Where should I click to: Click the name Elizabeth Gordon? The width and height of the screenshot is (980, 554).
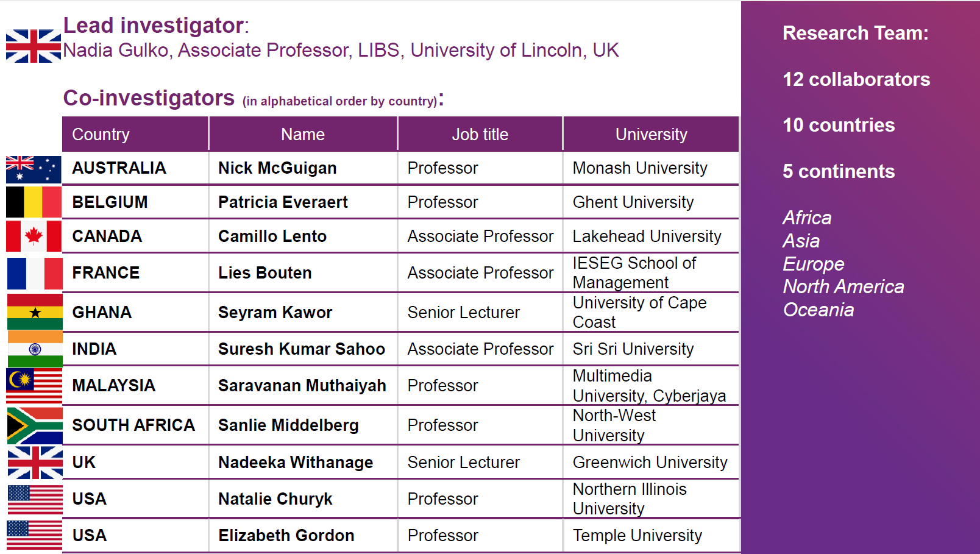tap(286, 536)
